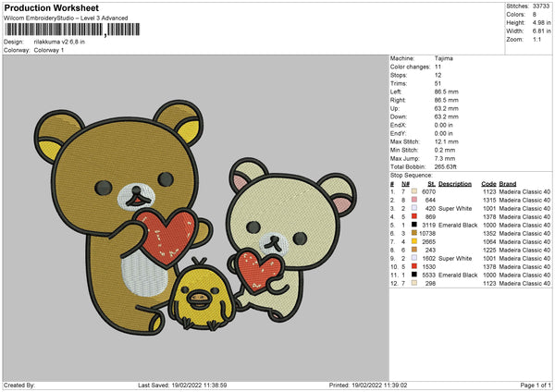Select 'Wilcom EmbroideryStudio – Level 3 Advanced' text
This screenshot has width=555, height=392.
pos(66,18)
